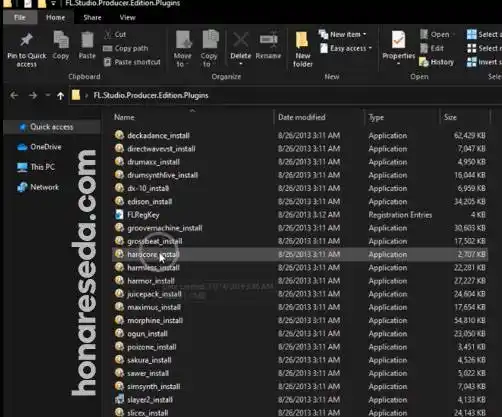Click Edit in the Open group

click(432, 48)
